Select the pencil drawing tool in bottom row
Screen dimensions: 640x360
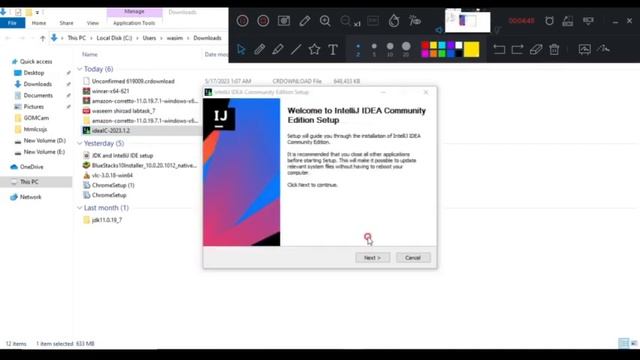tap(259, 49)
